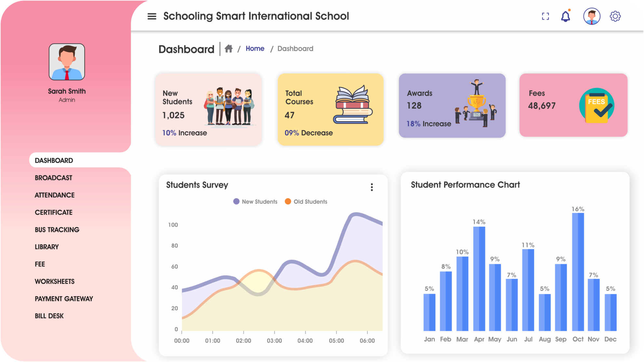The height and width of the screenshot is (362, 644).
Task: Click the Fees checkmark badge icon
Action: click(x=597, y=105)
